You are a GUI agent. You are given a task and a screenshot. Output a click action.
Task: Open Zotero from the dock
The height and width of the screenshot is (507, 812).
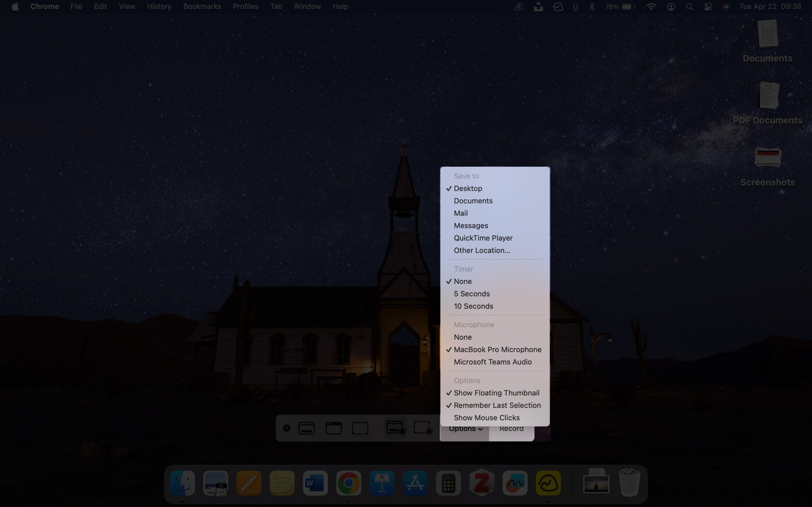click(x=482, y=483)
